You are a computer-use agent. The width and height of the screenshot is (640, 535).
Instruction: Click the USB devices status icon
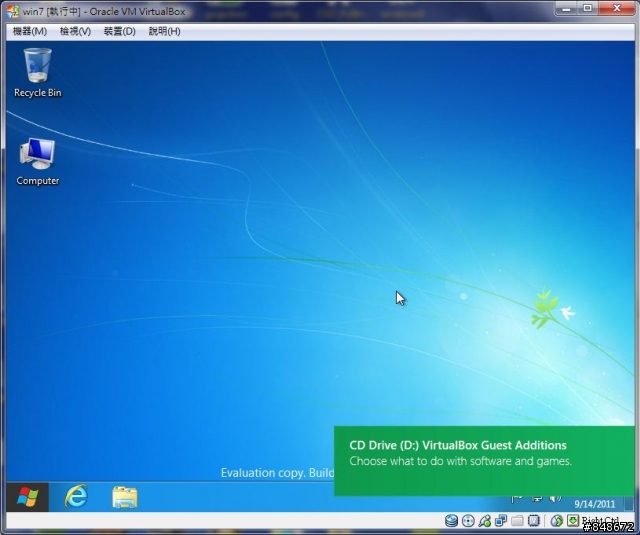pyautogui.click(x=484, y=521)
